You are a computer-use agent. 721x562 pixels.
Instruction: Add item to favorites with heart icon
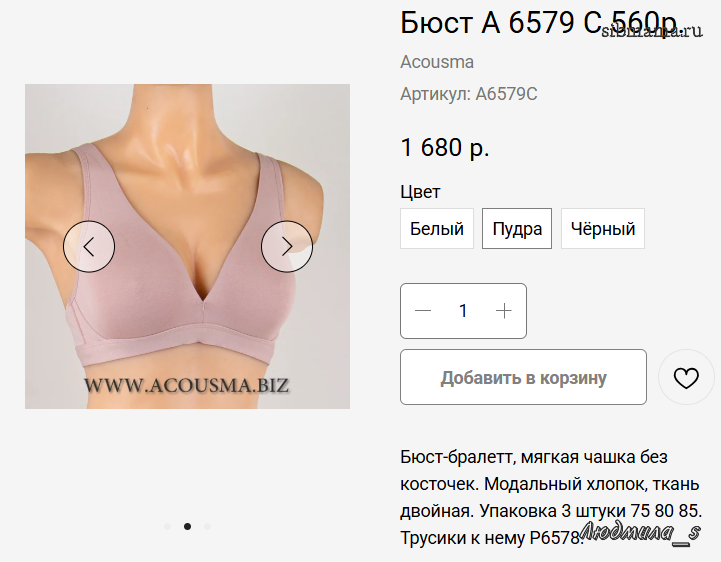686,377
